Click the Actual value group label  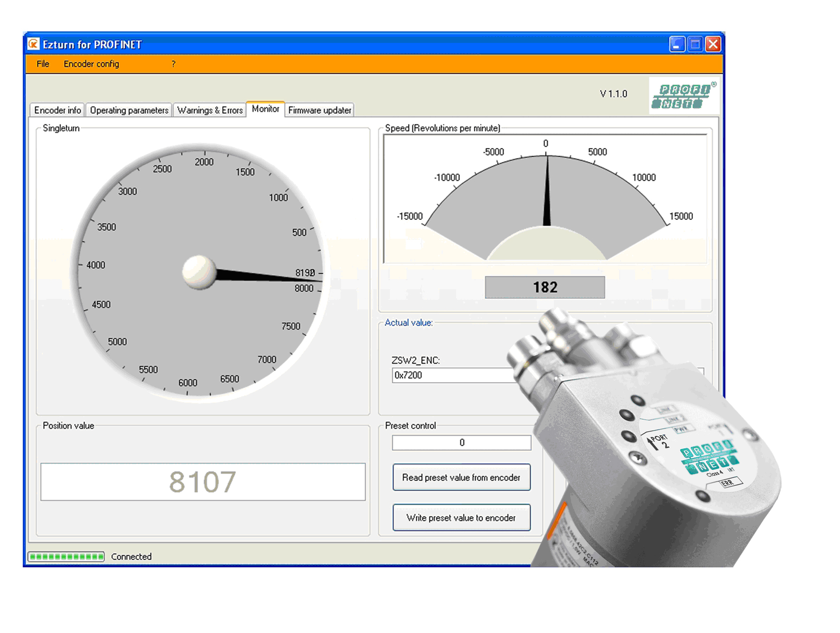coord(409,323)
